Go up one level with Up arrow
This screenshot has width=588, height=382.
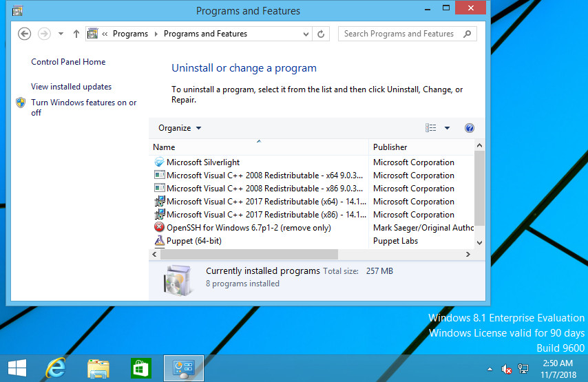(x=76, y=34)
